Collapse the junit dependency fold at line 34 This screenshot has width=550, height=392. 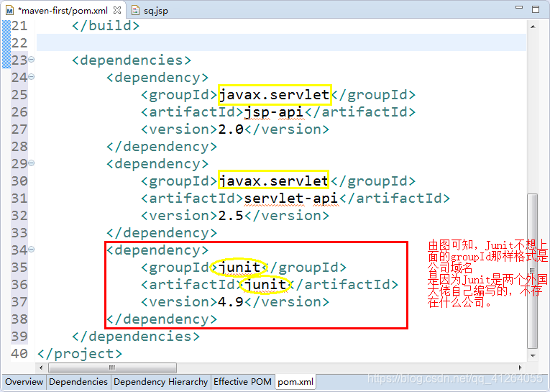click(31, 249)
